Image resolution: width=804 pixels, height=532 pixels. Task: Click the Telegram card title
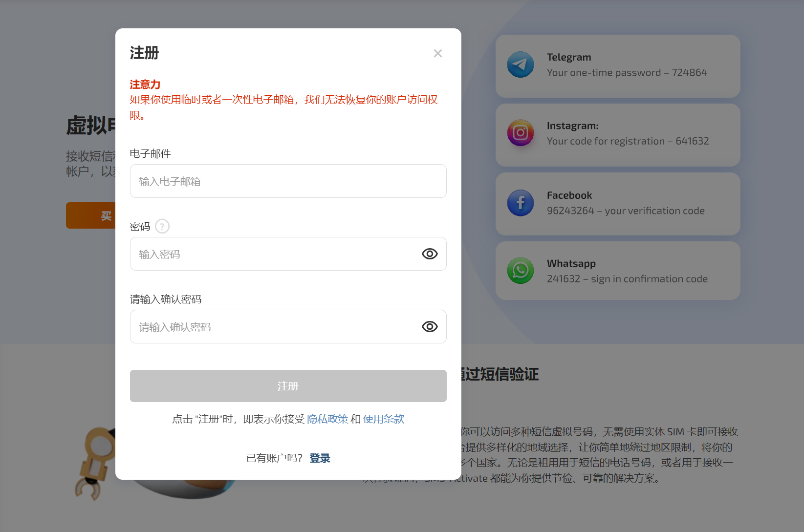point(569,57)
